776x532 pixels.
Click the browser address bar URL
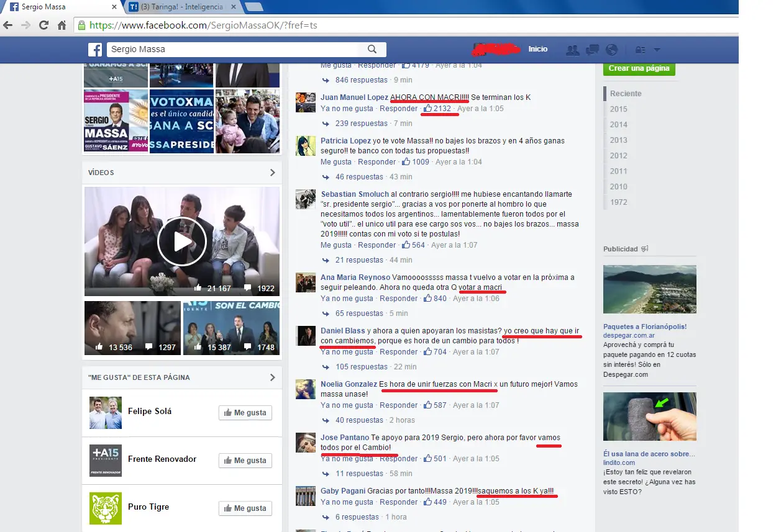click(203, 26)
